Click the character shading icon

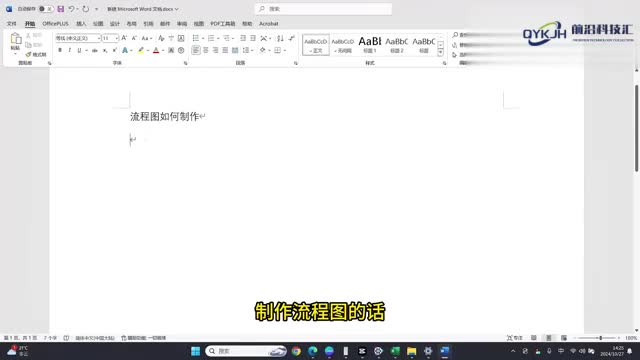pyautogui.click(x=171, y=50)
